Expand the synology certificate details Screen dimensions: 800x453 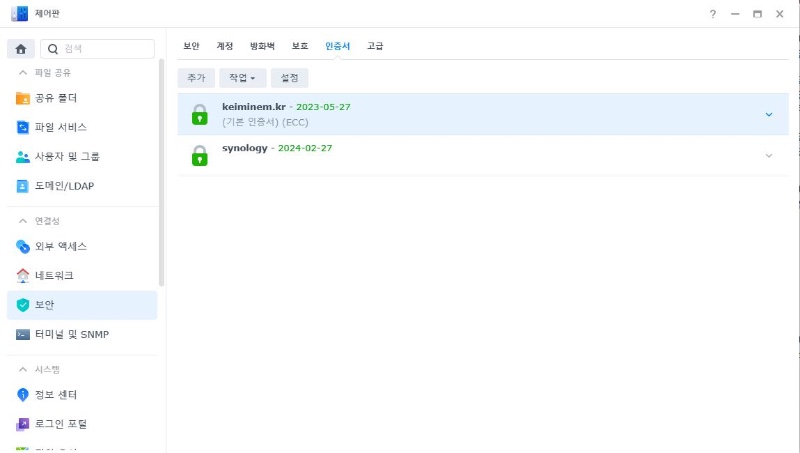(x=768, y=155)
